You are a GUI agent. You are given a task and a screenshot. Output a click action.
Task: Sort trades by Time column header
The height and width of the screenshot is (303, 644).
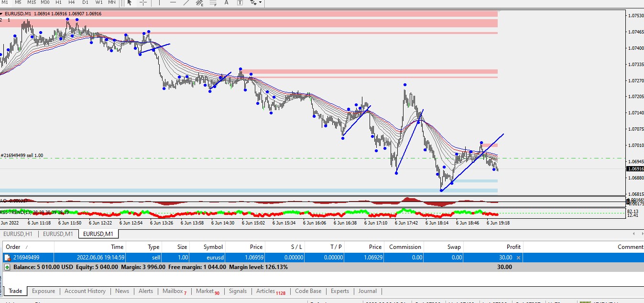point(90,247)
